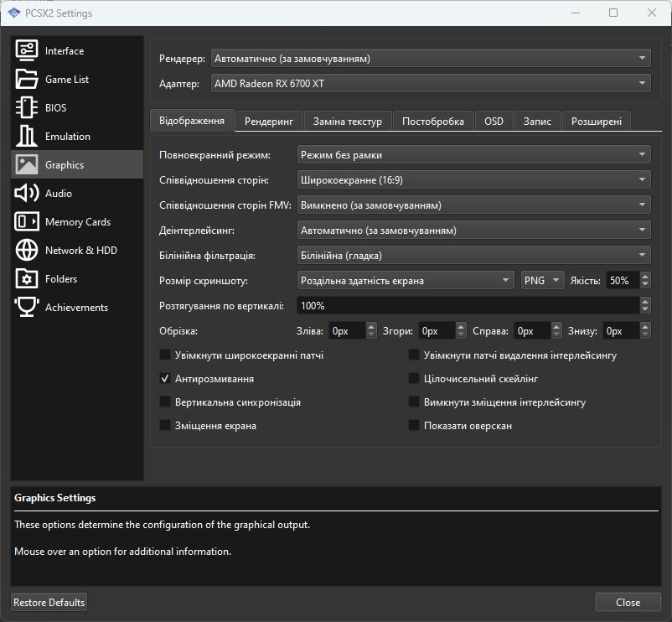The width and height of the screenshot is (672, 622).
Task: Switch to the Постобробка tab
Action: pyautogui.click(x=433, y=122)
